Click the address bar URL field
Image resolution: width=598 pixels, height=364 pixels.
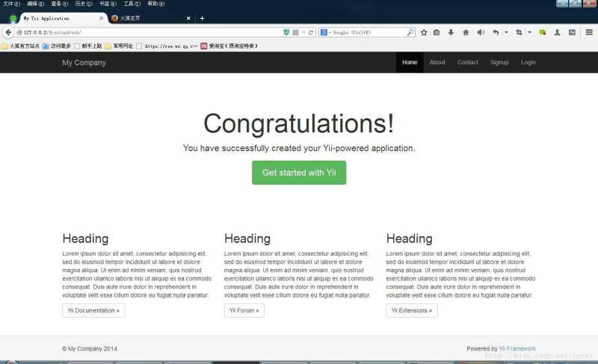[149, 33]
